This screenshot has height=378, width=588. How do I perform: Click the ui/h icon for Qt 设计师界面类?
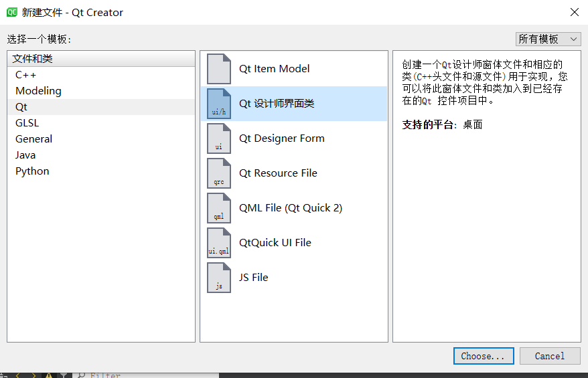[x=219, y=104]
